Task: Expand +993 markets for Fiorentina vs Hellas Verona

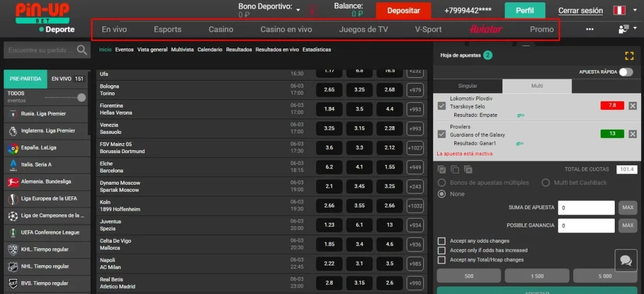Action: pyautogui.click(x=415, y=109)
